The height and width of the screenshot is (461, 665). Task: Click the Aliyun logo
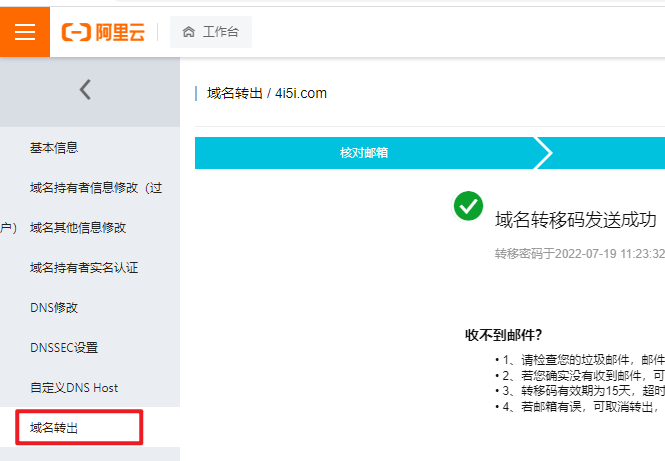[x=103, y=32]
